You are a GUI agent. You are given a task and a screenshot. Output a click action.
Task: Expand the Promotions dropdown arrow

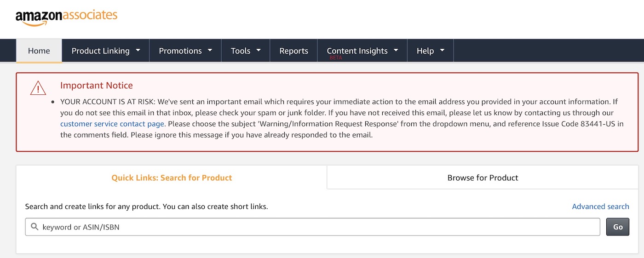[210, 50]
